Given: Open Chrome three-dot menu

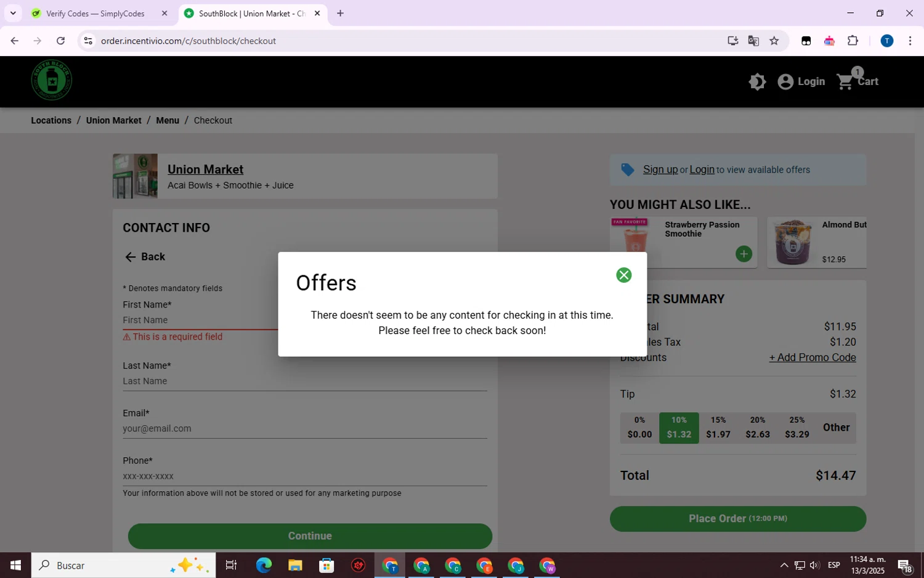Looking at the screenshot, I should [910, 41].
